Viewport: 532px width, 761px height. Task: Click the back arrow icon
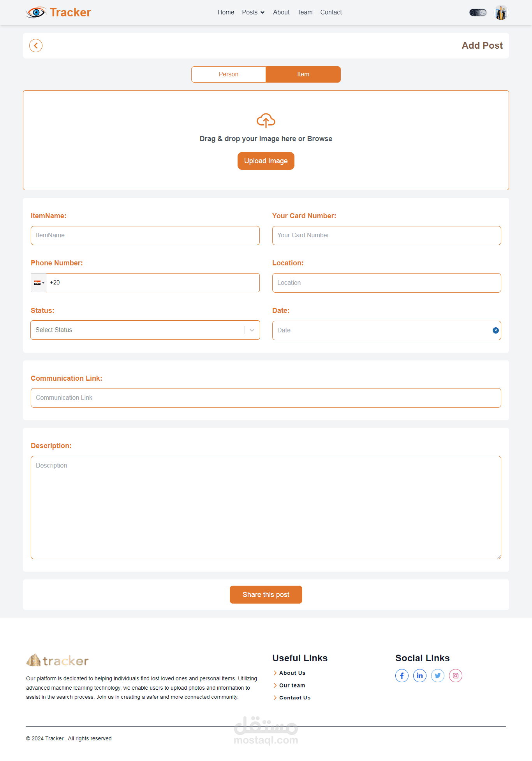(x=36, y=46)
